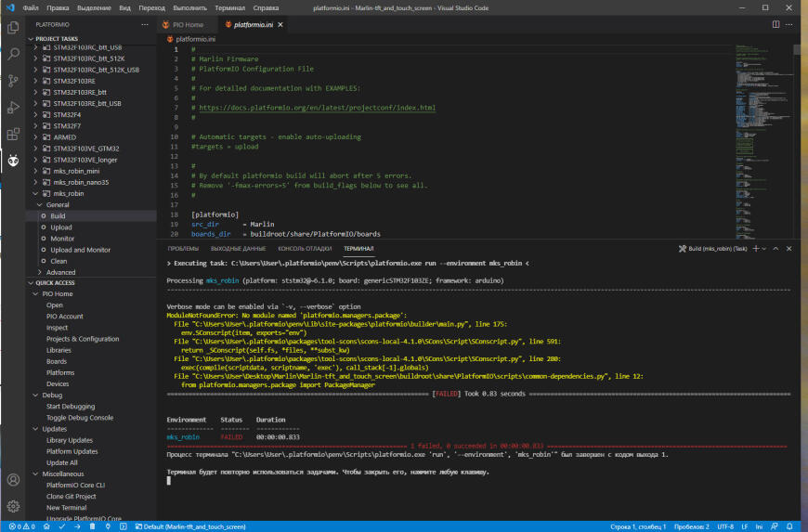Open the Правка menu
808x532 pixels.
coord(58,7)
